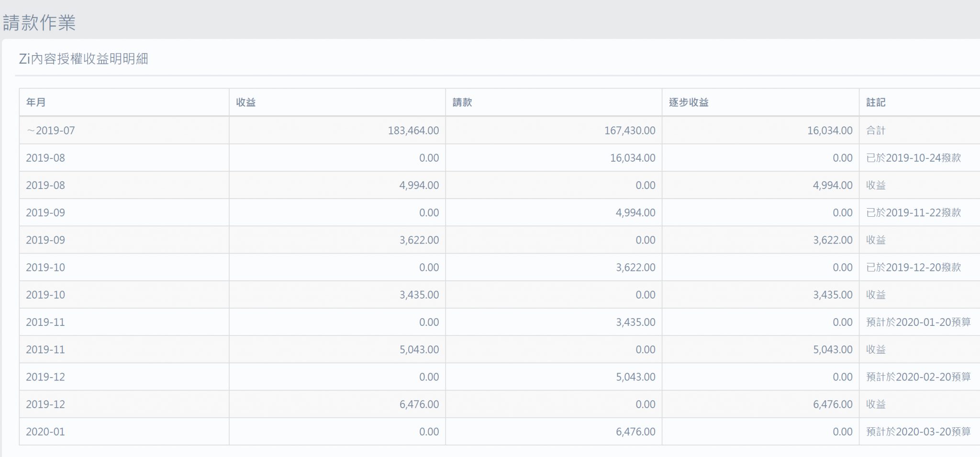
Task: Click the 註記 column header
Action: point(876,102)
